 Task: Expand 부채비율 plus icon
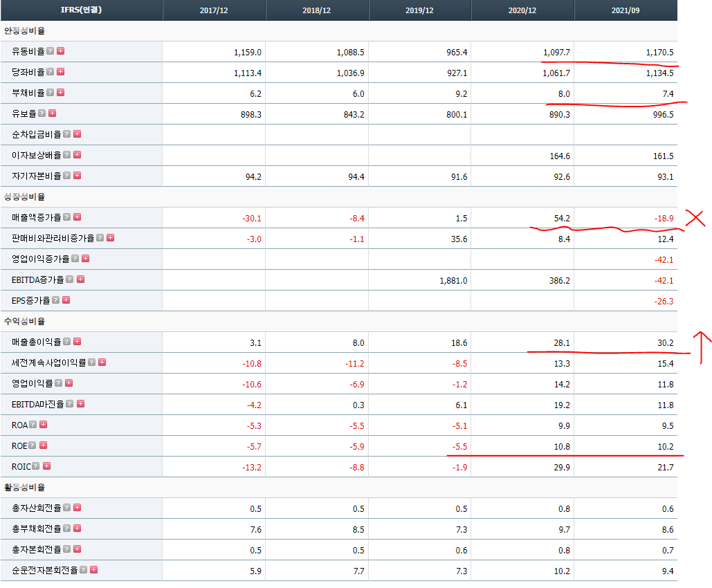[60, 92]
